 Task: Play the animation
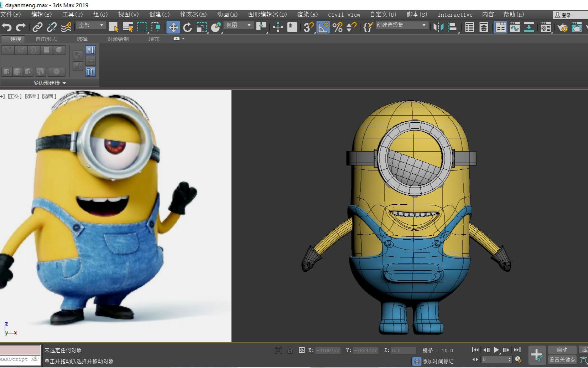tap(496, 350)
